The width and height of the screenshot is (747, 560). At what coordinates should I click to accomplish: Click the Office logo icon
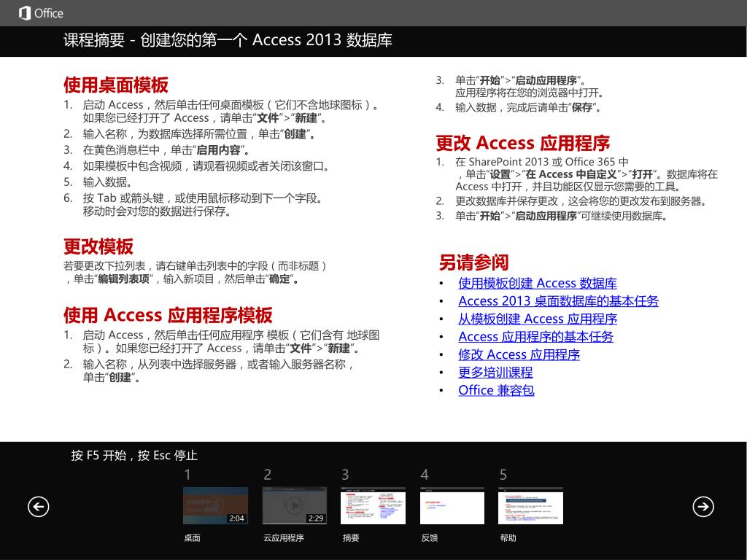[24, 13]
